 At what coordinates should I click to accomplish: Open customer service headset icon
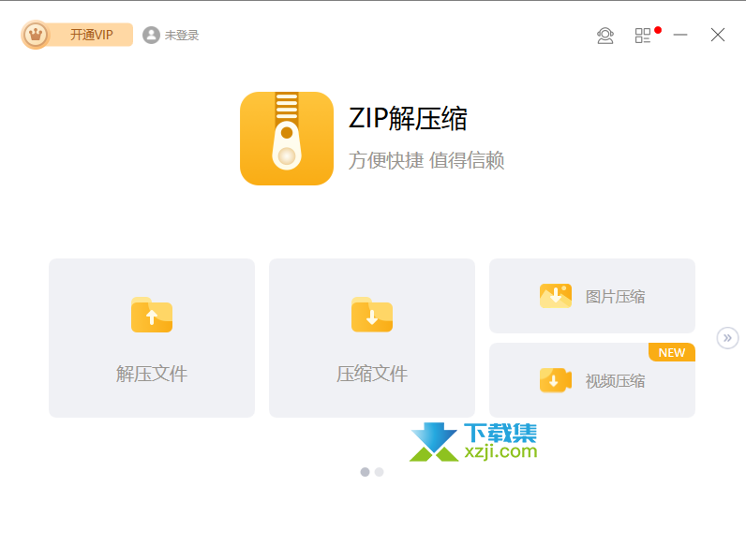click(605, 36)
